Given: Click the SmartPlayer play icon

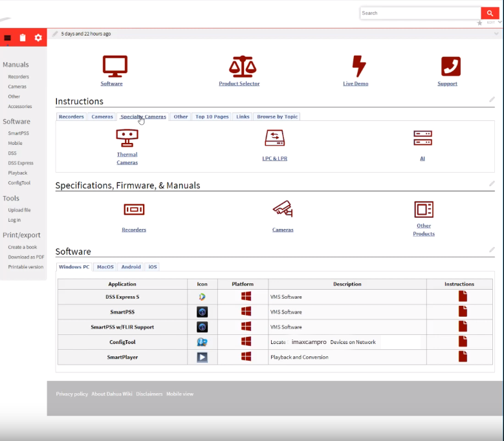Looking at the screenshot, I should click(202, 357).
